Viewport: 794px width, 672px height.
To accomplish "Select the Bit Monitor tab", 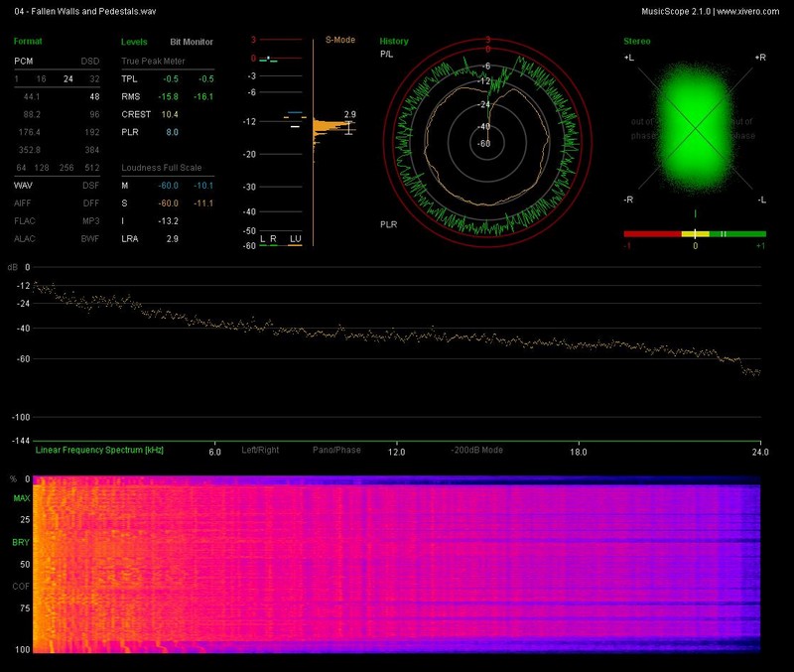I will [192, 42].
